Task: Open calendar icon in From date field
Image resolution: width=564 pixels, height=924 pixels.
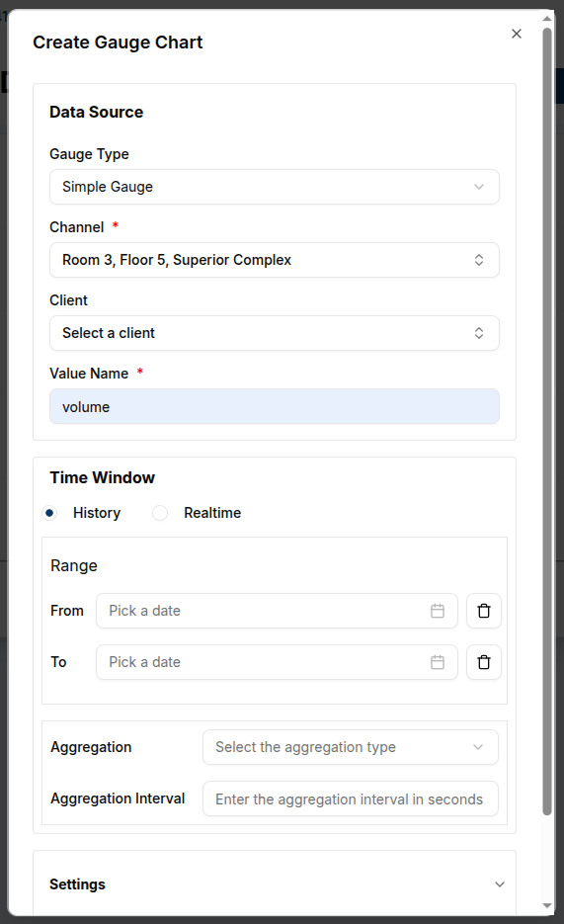Action: click(438, 611)
